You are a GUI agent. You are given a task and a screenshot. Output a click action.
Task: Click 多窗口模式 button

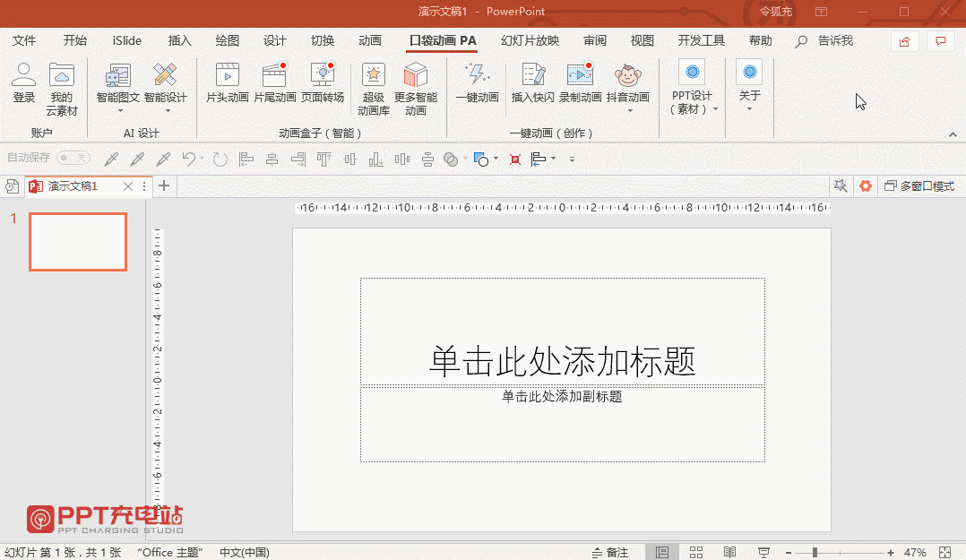tap(919, 186)
